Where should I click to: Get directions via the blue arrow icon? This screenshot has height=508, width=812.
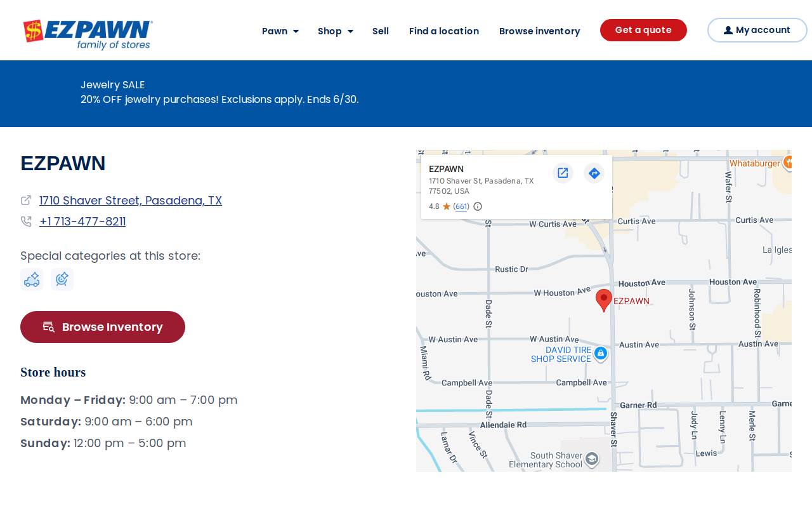[x=594, y=173]
